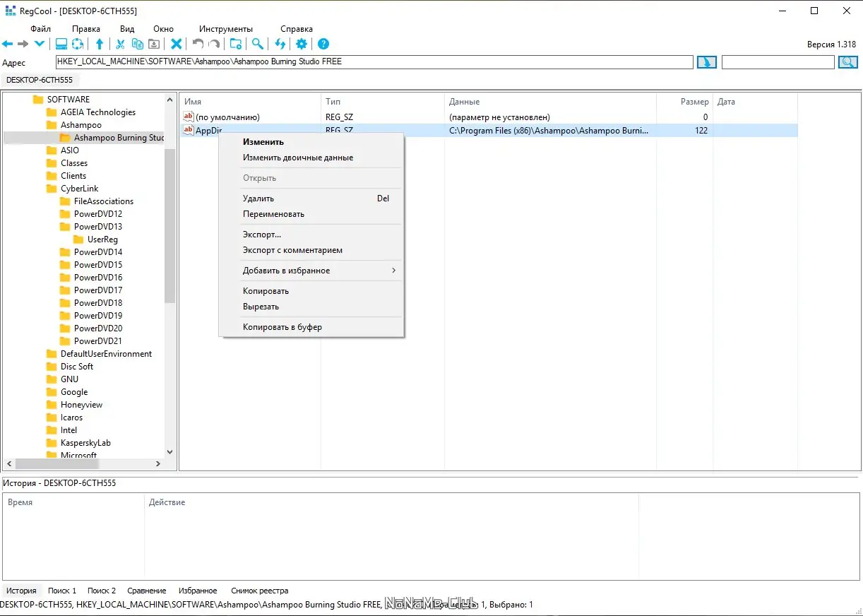Open the Справка menu
Viewport: 863px width, 616px height.
pyautogui.click(x=297, y=29)
